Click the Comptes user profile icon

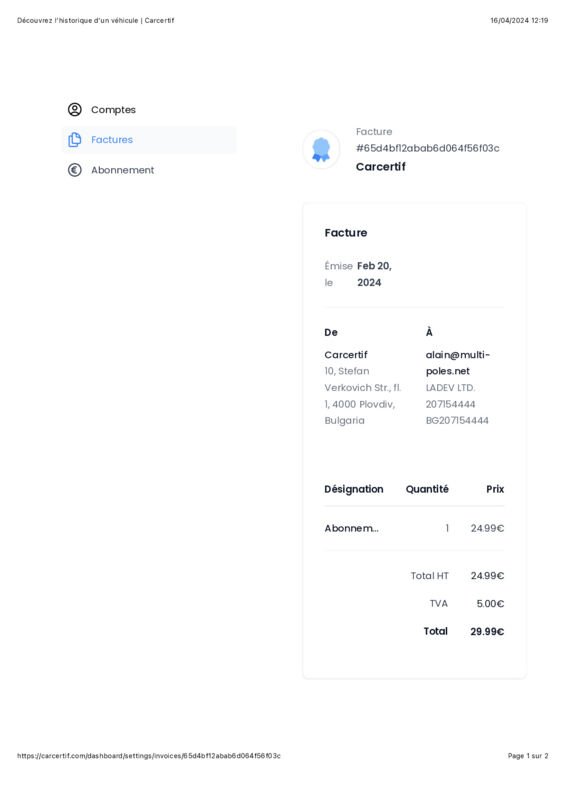(x=75, y=110)
